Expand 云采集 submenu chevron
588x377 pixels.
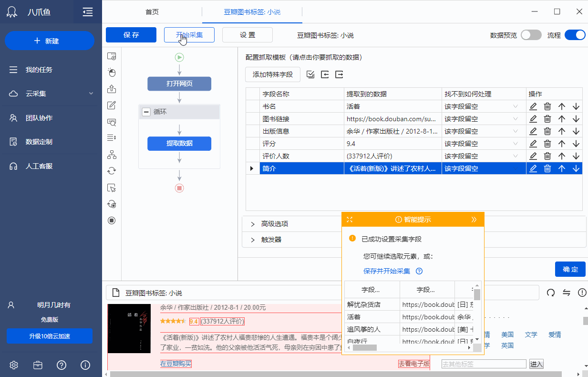click(x=91, y=94)
